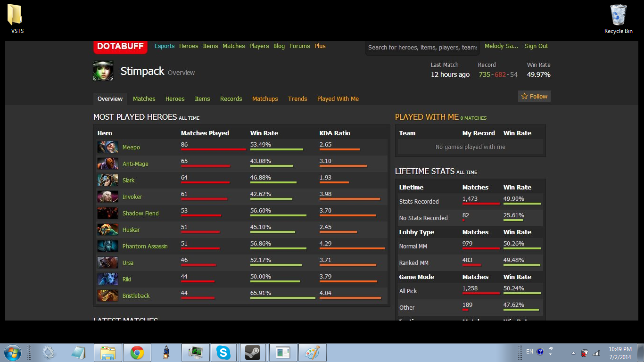Viewport: 644px width, 362px height.
Task: Follow the Stimpack player
Action: (x=534, y=96)
